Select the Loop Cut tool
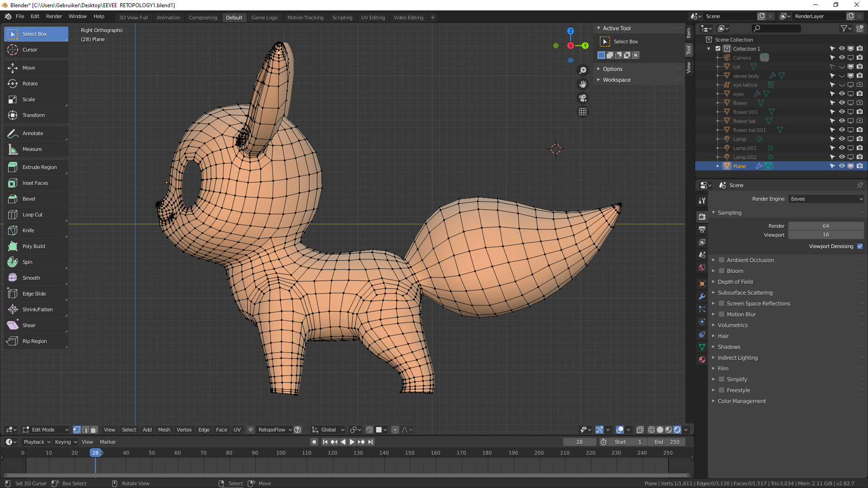Screen dimensions: 868x488 click(32, 215)
